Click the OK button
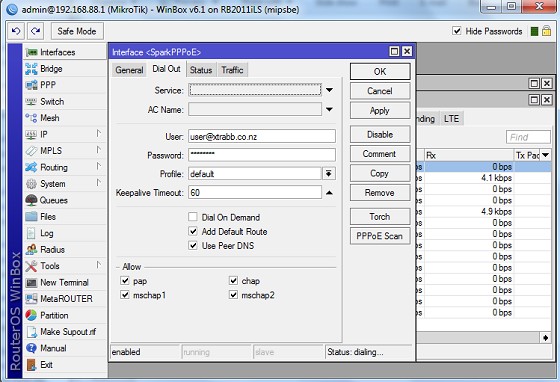Image resolution: width=560 pixels, height=382 pixels. tap(380, 71)
